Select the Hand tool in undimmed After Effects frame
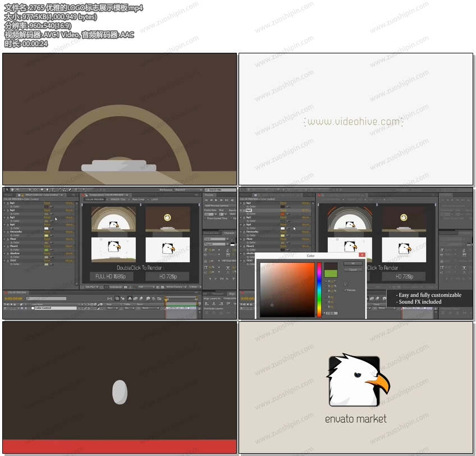The width and height of the screenshot is (476, 456). click(12, 190)
